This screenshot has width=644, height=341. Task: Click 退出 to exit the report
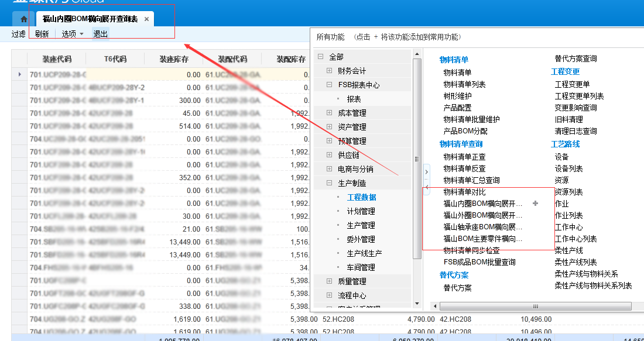(x=101, y=34)
